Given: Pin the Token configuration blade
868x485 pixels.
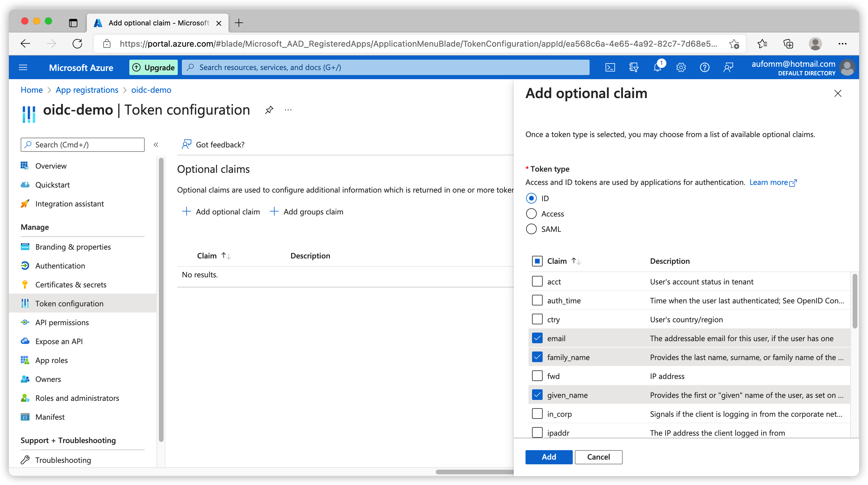Looking at the screenshot, I should (x=269, y=110).
